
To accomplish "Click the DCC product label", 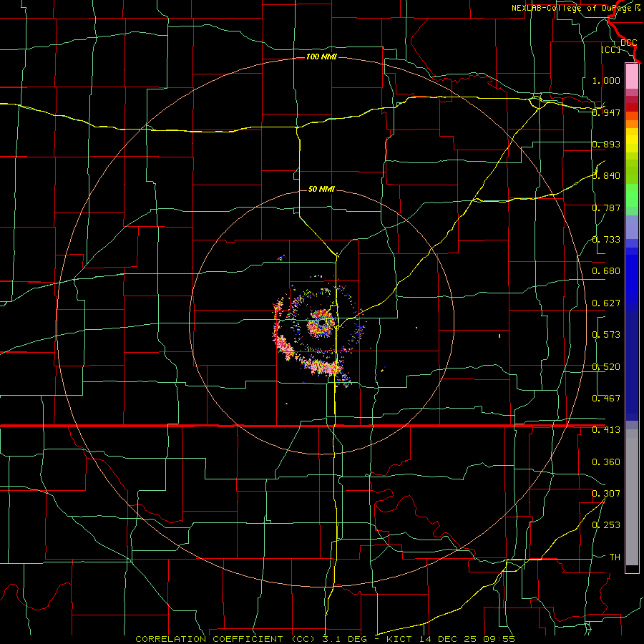I will pyautogui.click(x=629, y=43).
